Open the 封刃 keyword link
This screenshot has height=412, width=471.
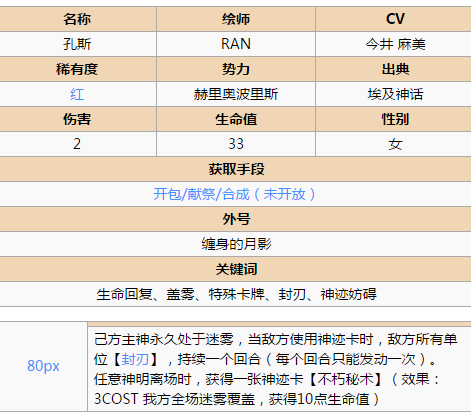135,359
